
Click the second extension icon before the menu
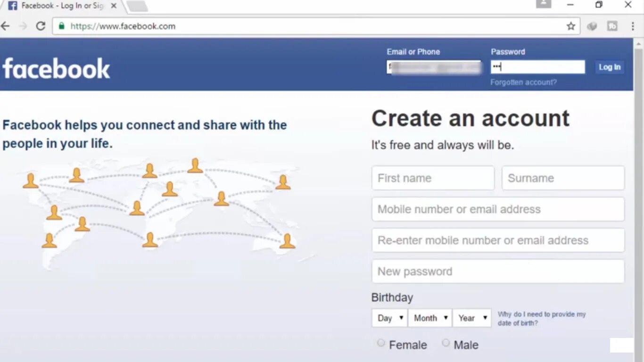point(612,26)
